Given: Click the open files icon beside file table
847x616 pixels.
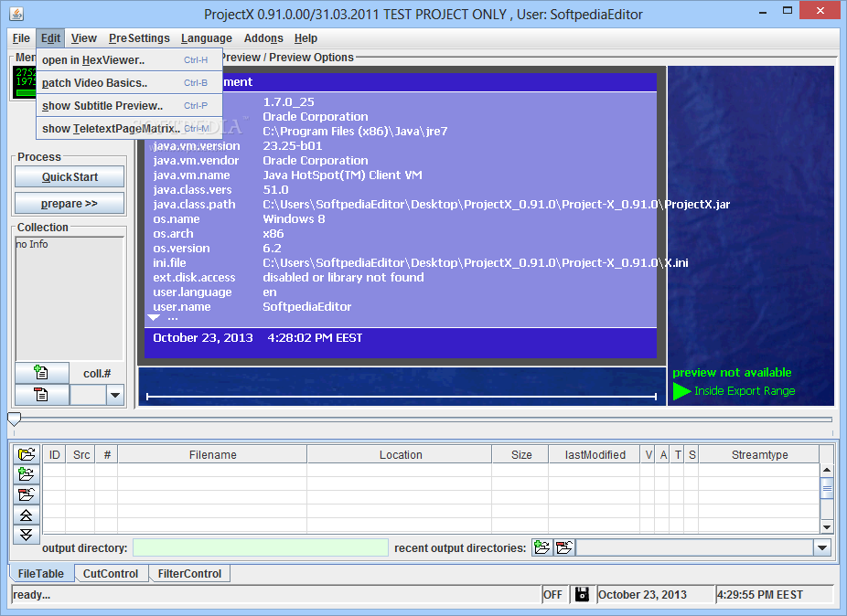Looking at the screenshot, I should click(x=26, y=454).
